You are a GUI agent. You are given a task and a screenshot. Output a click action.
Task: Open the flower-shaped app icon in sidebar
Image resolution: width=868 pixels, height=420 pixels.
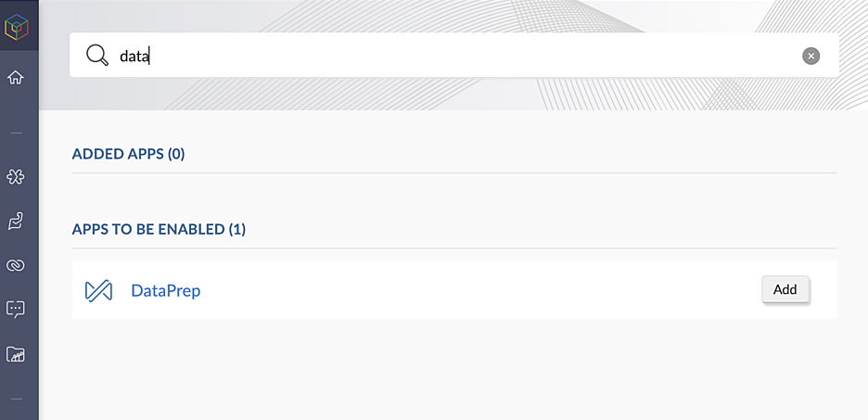[16, 177]
